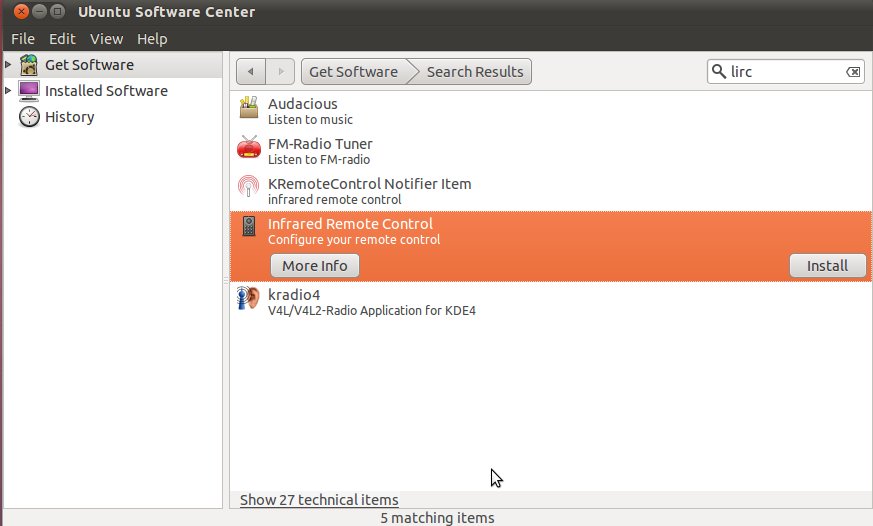Install Infrared Remote Control
873x526 pixels.
pos(827,266)
